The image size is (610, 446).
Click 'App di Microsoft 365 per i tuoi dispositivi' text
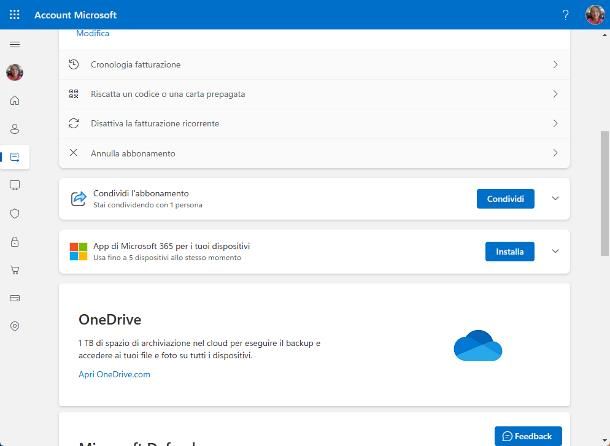(x=172, y=246)
